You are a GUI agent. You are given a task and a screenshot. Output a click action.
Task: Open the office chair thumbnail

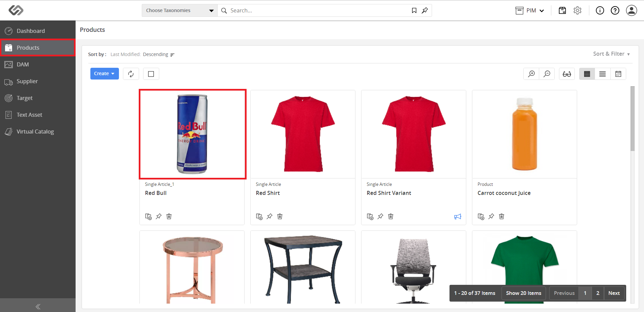414,267
